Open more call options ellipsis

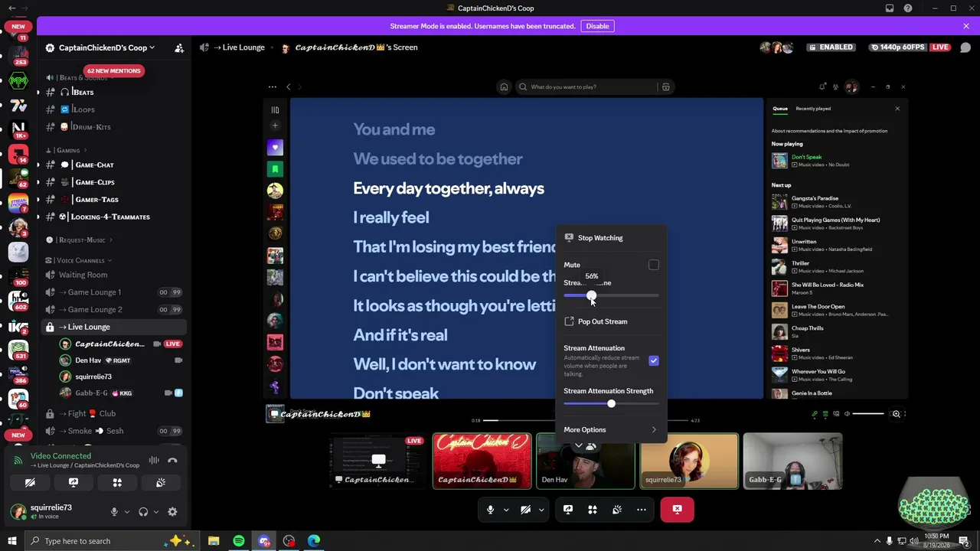click(x=642, y=510)
